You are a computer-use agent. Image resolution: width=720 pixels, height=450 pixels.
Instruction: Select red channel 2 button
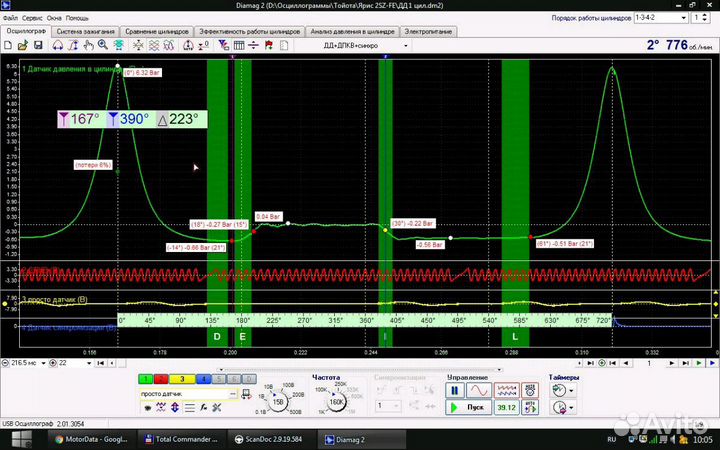160,380
